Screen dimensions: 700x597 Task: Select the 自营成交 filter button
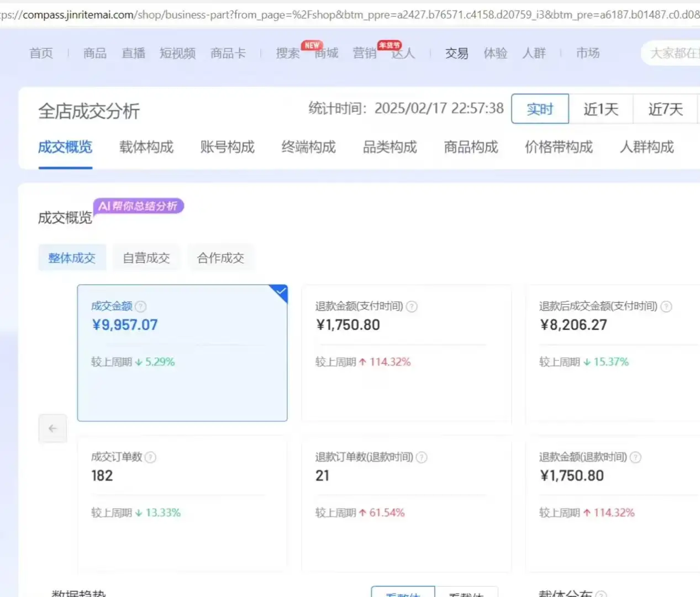click(146, 258)
